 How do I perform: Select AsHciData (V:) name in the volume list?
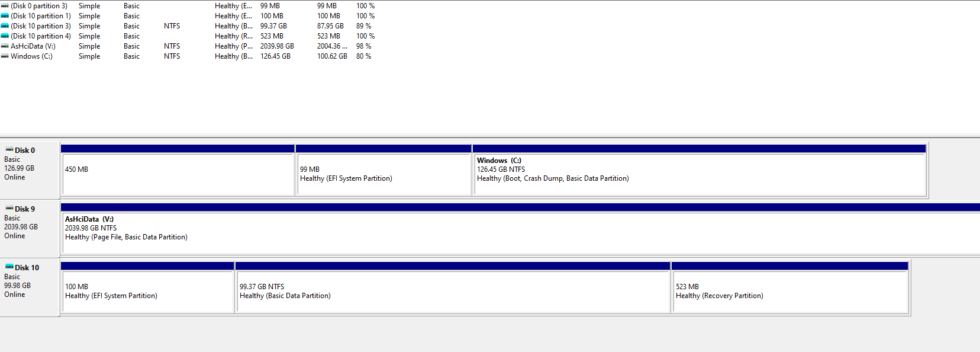[33, 46]
